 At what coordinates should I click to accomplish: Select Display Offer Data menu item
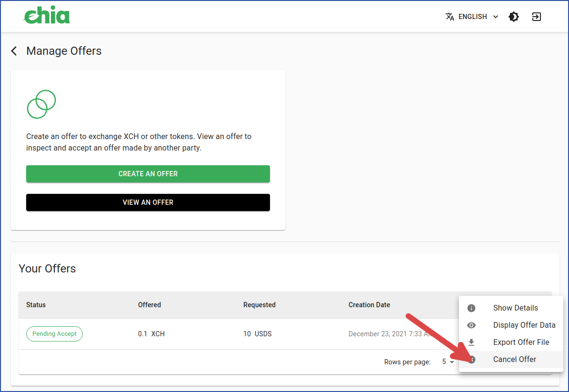pyautogui.click(x=511, y=325)
